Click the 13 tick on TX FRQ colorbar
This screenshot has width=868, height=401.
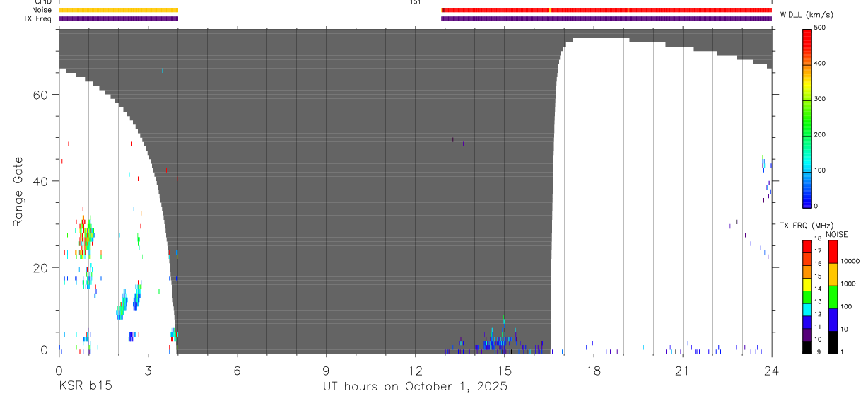pyautogui.click(x=817, y=302)
